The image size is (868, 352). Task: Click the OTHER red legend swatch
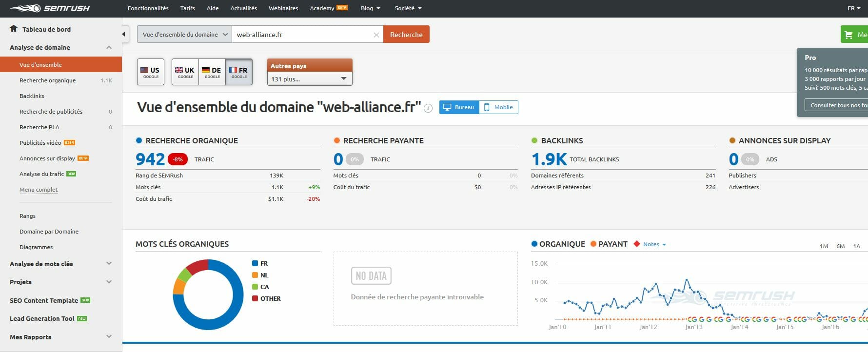tap(255, 298)
